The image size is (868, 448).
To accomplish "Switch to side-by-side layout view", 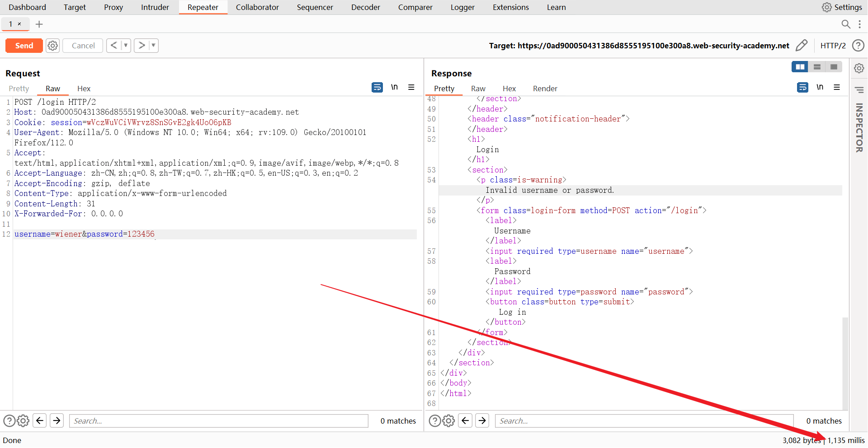I will click(x=800, y=67).
